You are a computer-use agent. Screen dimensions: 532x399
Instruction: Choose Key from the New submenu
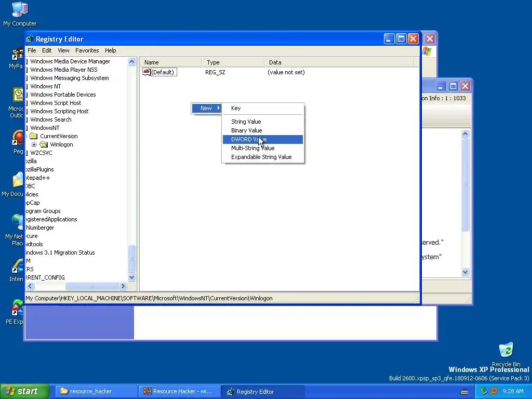262,108
